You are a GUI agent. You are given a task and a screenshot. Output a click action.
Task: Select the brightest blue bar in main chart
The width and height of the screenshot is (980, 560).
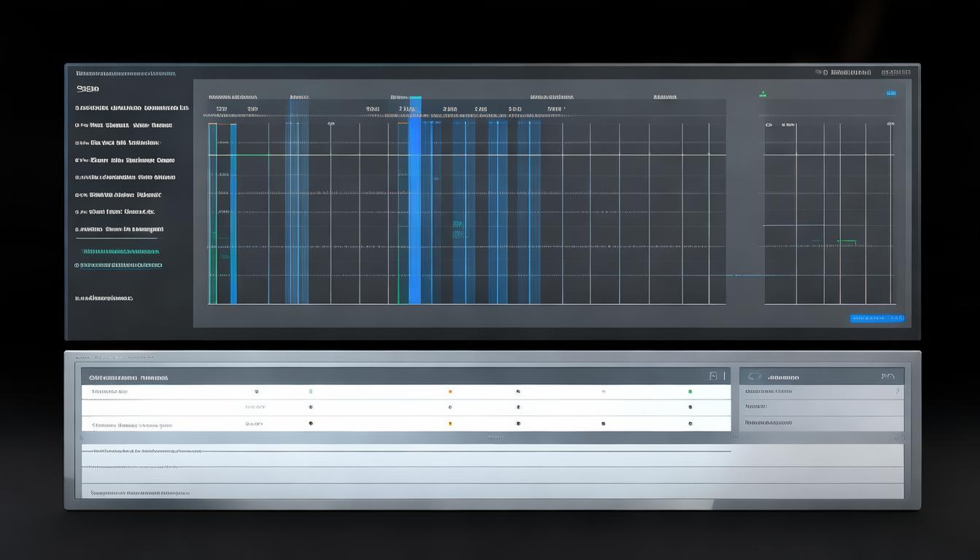415,201
